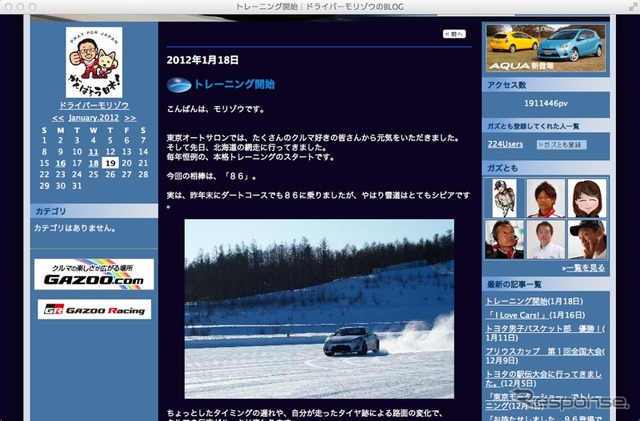Go to next month in calendar

(x=130, y=118)
